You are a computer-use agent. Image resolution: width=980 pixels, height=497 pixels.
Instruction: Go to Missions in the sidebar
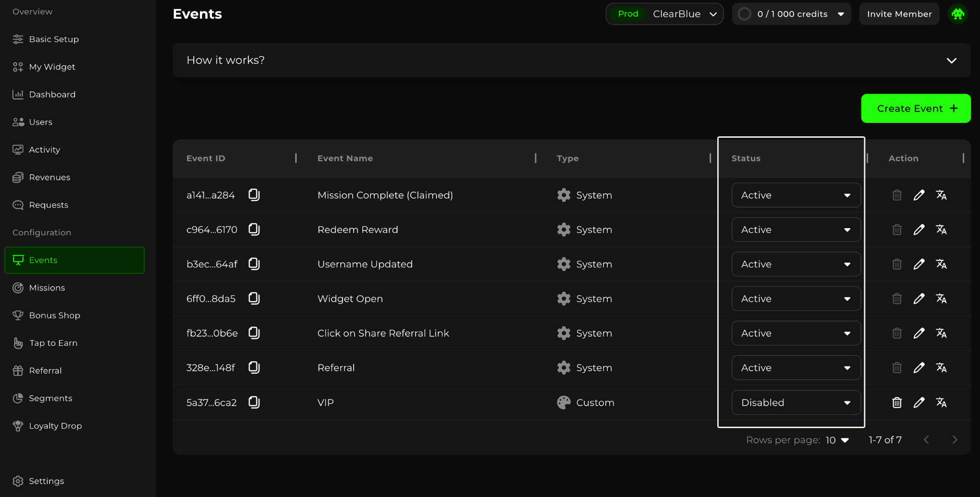coord(47,288)
